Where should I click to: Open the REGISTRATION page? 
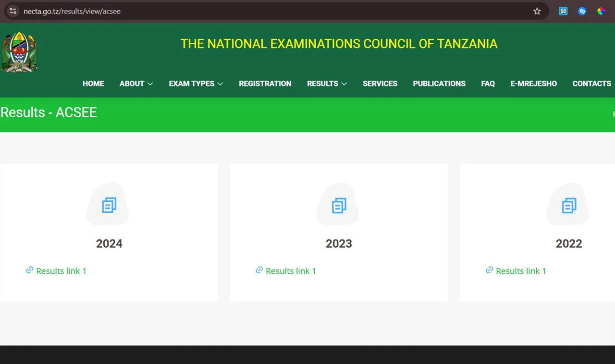click(265, 84)
